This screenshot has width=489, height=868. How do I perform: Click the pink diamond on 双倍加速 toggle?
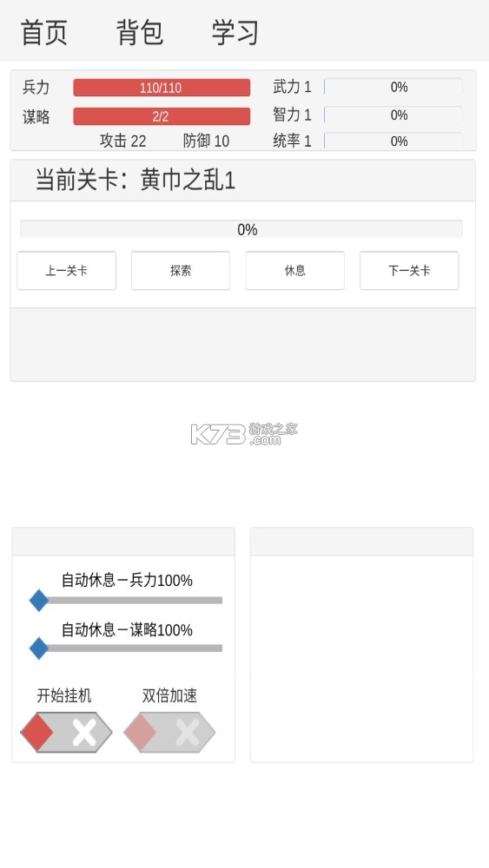(140, 733)
